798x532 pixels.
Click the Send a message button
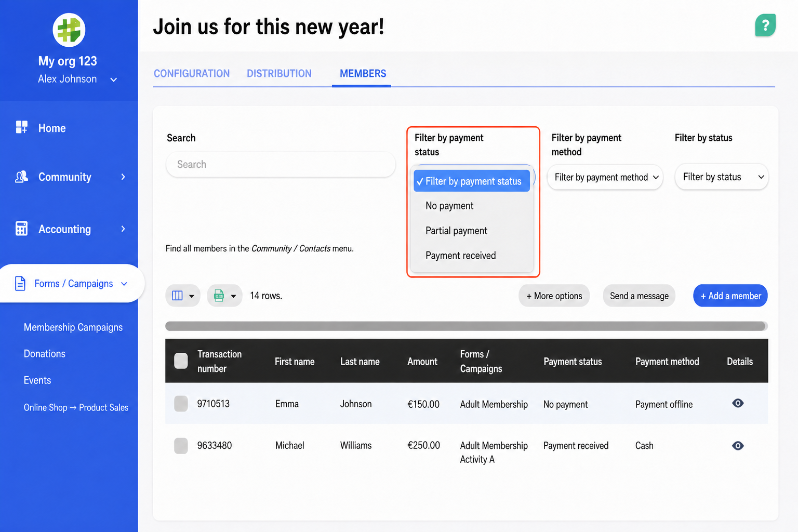coord(639,296)
